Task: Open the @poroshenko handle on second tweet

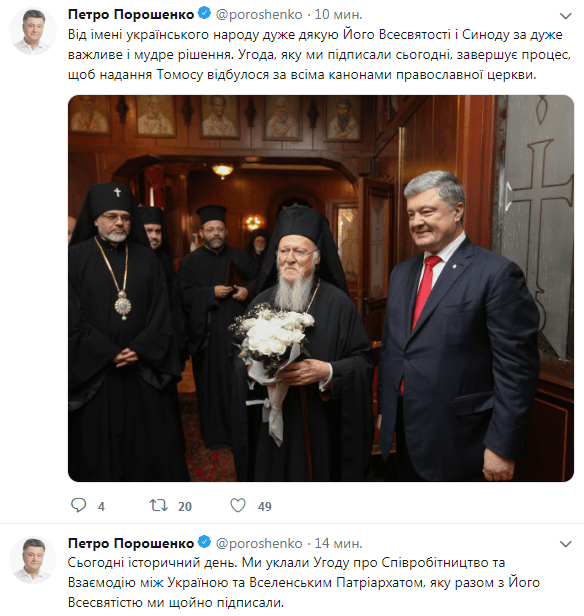Action: [x=259, y=543]
